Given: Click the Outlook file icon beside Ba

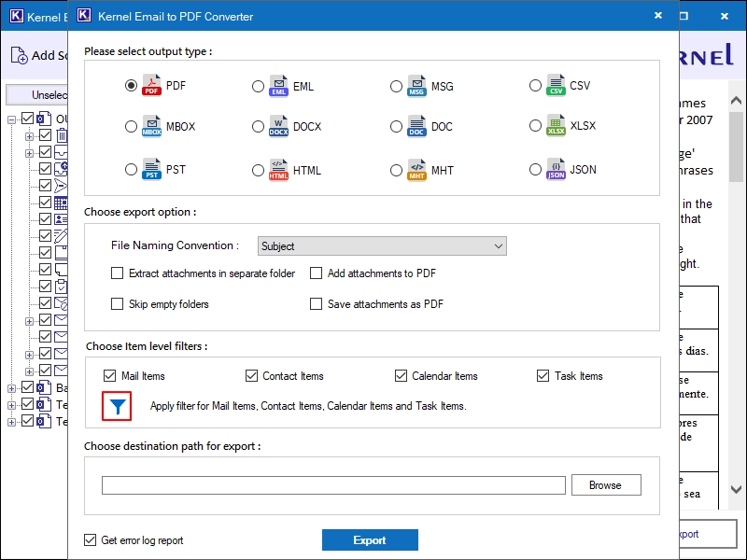Looking at the screenshot, I should click(x=44, y=387).
